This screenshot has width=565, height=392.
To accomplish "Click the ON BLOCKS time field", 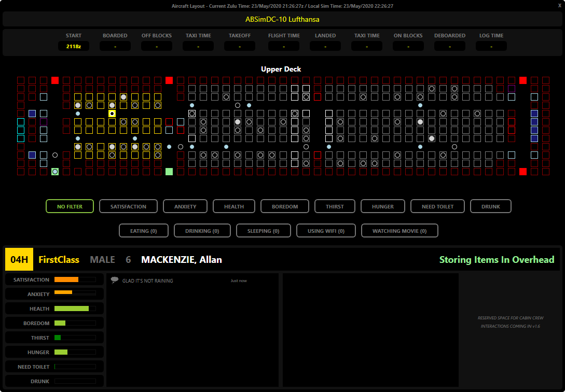I will coord(408,47).
